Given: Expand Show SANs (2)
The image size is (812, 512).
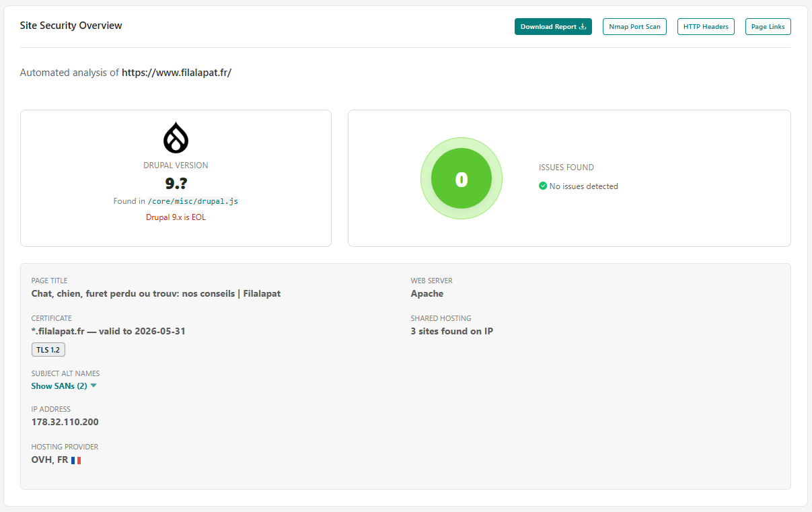Looking at the screenshot, I should pyautogui.click(x=64, y=386).
